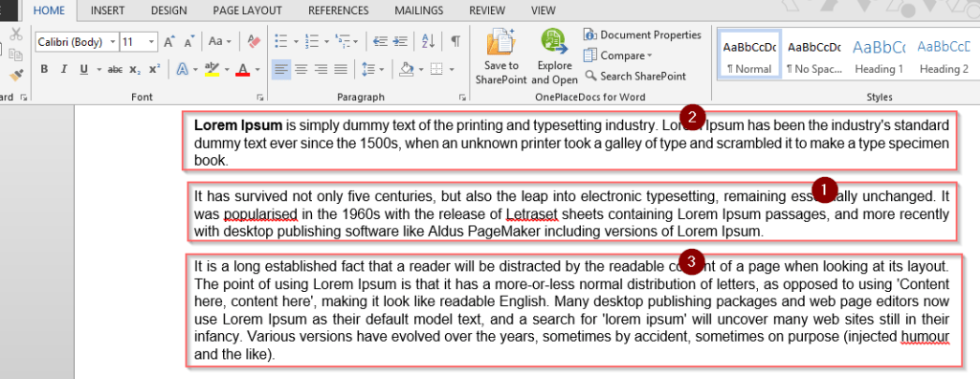This screenshot has width=980, height=379.
Task: Expand Numbering library dropdown arrow
Action: (326, 42)
